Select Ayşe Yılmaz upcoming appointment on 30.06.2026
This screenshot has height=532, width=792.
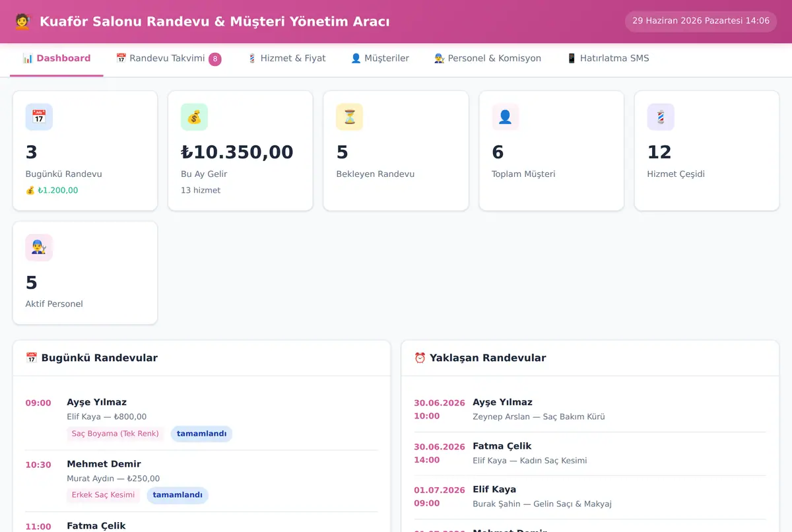coord(502,402)
